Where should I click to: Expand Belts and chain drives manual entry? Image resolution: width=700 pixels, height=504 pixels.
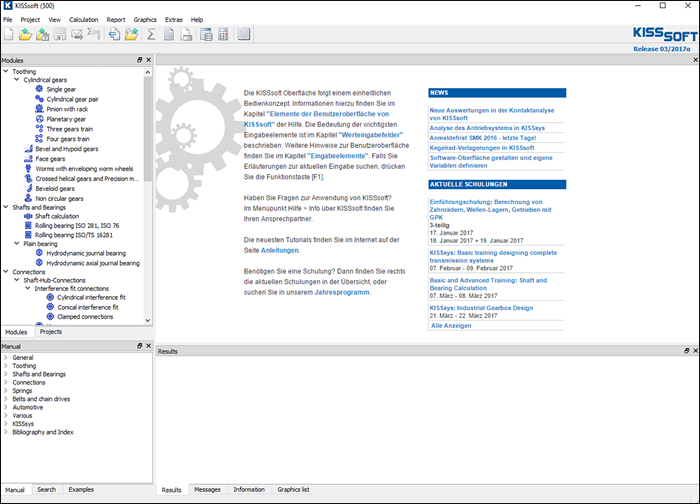(x=6, y=399)
